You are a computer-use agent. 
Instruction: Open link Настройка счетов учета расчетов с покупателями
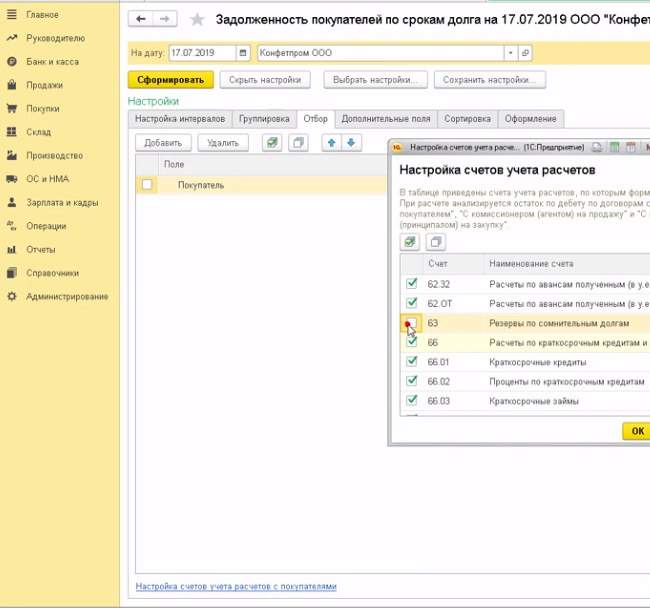(236, 586)
